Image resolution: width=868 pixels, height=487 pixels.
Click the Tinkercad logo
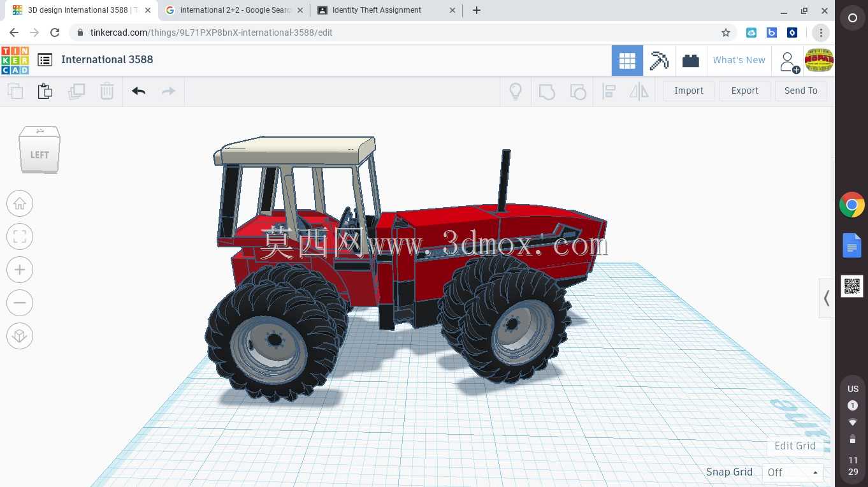pyautogui.click(x=15, y=60)
